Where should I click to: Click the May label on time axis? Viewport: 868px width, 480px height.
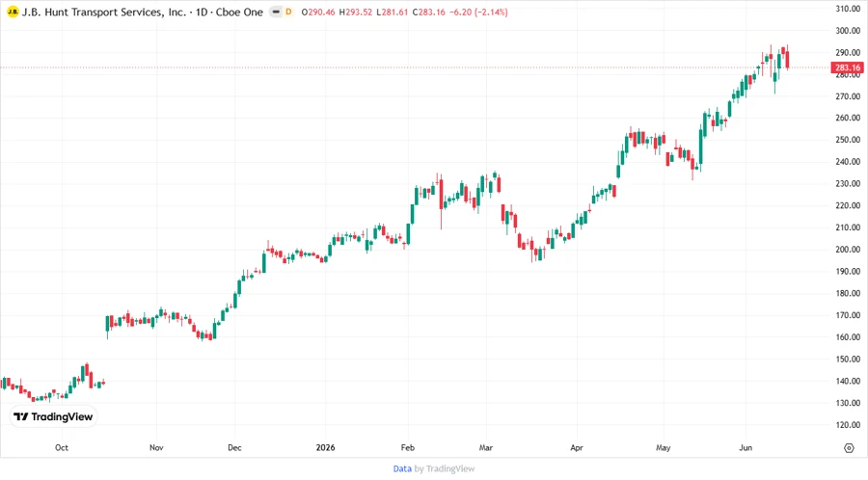point(663,447)
